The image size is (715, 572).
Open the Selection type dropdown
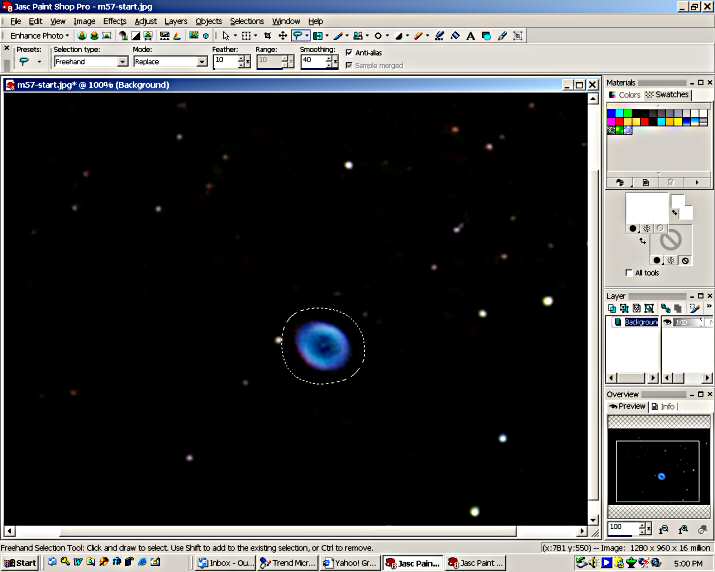pyautogui.click(x=123, y=62)
